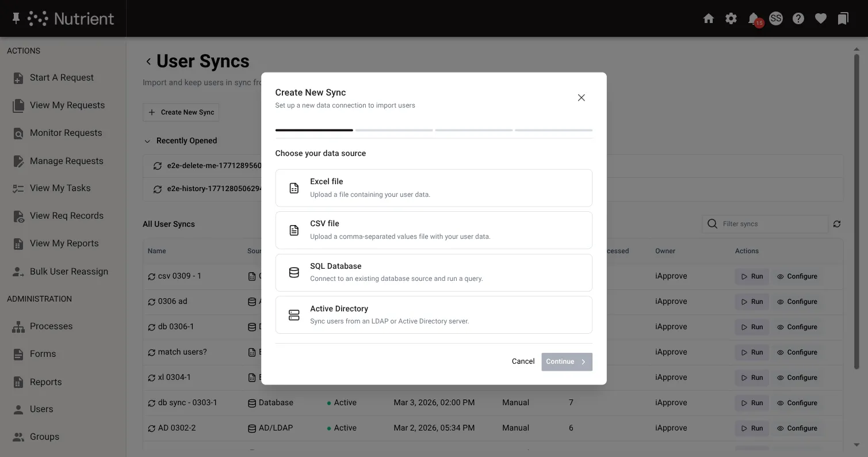Click the Nutrient logo

click(x=71, y=18)
